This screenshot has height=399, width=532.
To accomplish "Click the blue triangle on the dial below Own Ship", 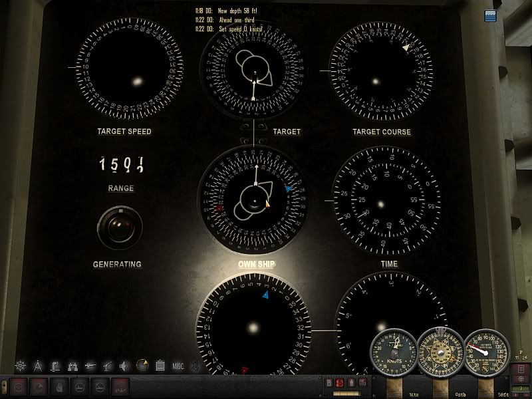I will tap(265, 295).
